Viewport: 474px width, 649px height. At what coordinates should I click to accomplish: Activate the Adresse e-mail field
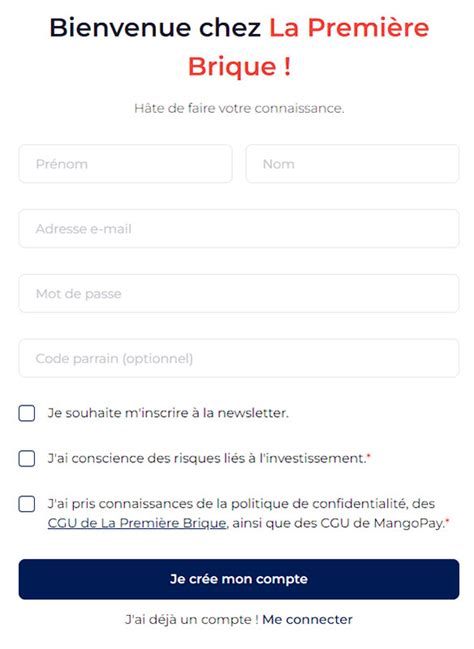pyautogui.click(x=239, y=228)
